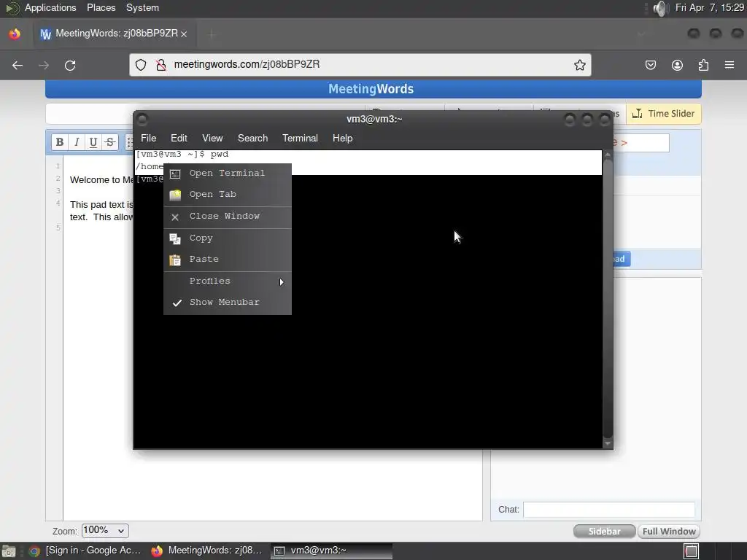Open a new Firefox tab
This screenshot has width=747, height=560.
tap(212, 34)
